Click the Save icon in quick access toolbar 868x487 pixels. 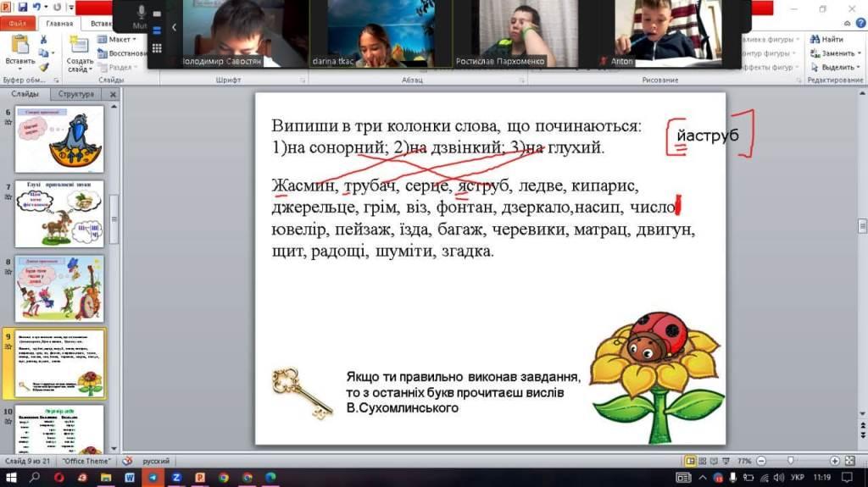point(23,8)
